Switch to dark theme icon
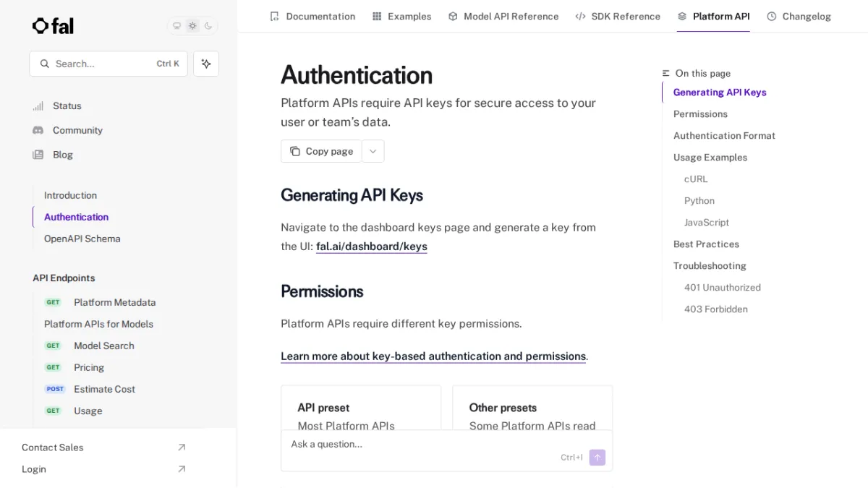 click(x=208, y=26)
